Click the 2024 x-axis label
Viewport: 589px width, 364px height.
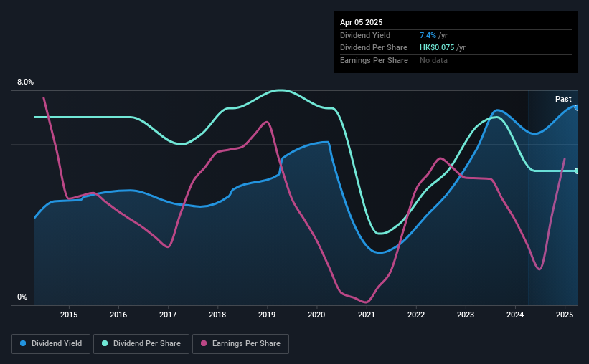515,315
